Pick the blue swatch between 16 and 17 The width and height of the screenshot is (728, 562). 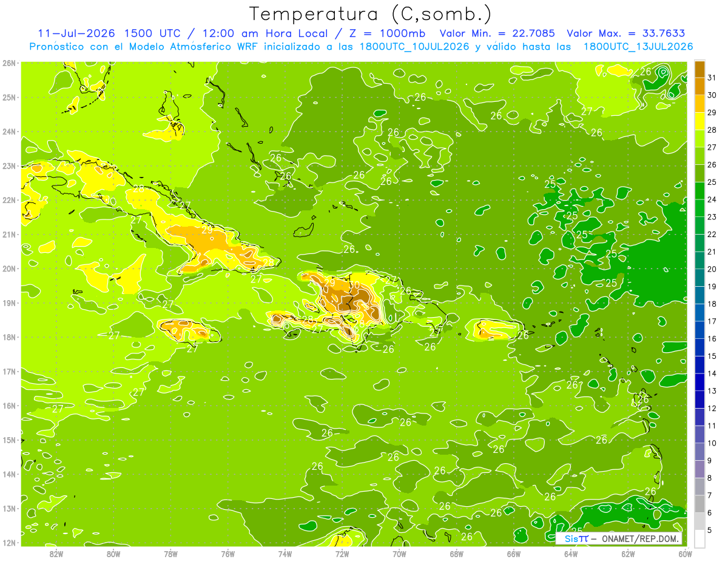[x=699, y=330]
